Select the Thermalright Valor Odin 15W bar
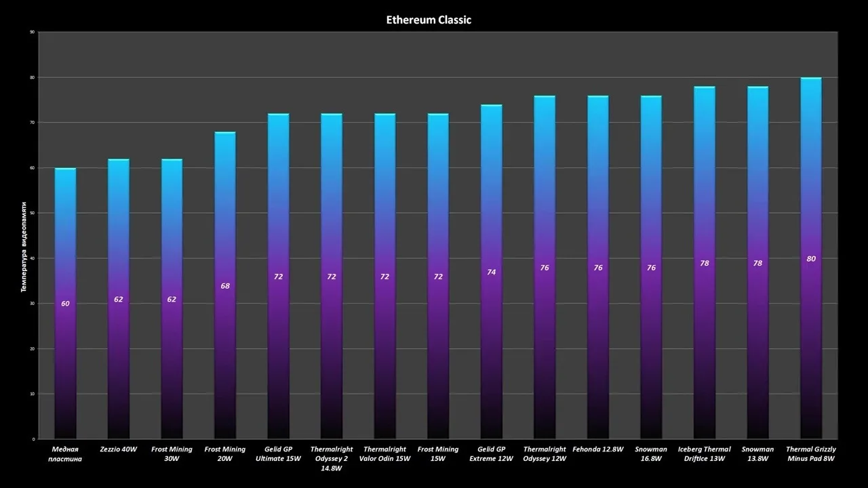 (384, 276)
